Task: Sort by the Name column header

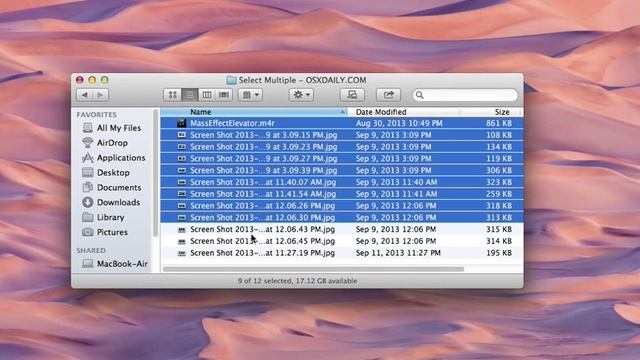Action: tap(254, 112)
